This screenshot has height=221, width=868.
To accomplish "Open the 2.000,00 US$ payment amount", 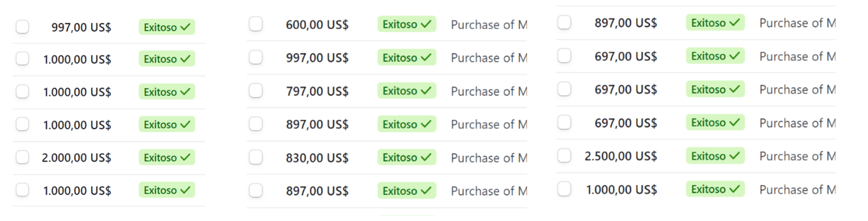I will click(76, 158).
